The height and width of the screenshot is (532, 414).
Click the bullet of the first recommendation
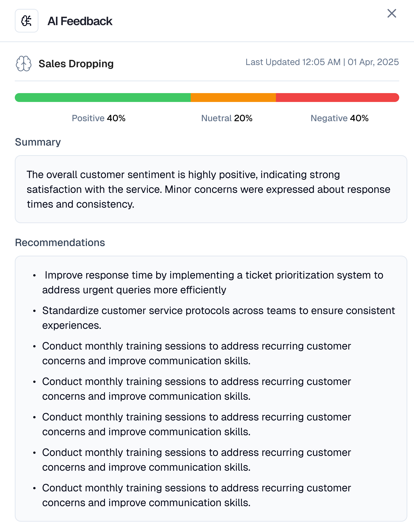[x=34, y=275]
